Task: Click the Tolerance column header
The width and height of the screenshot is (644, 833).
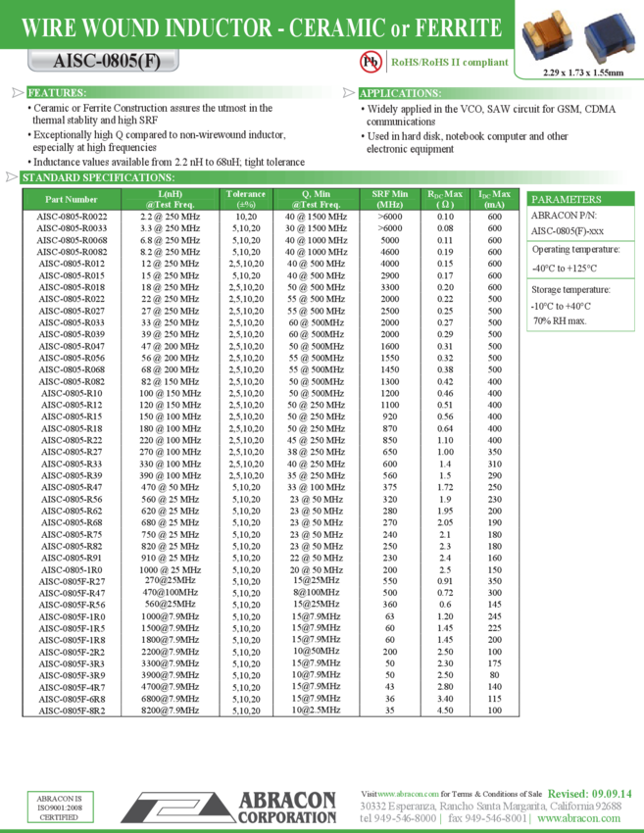Action: (x=246, y=199)
